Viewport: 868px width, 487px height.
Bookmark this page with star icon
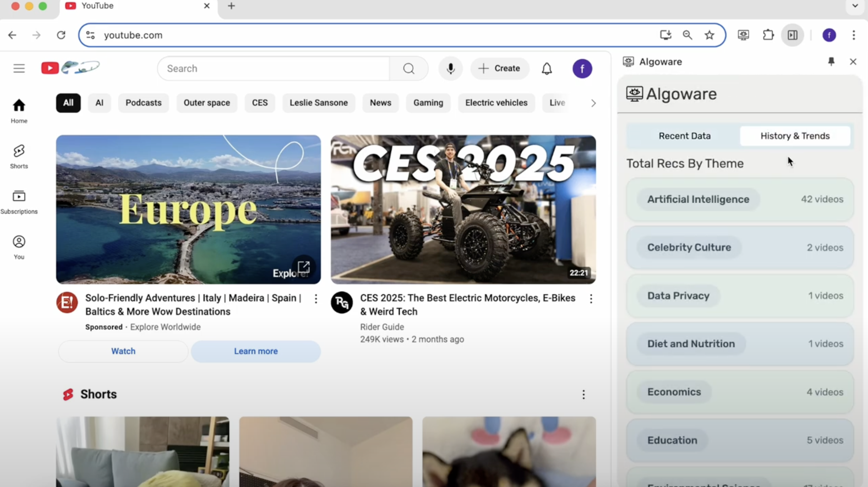pyautogui.click(x=709, y=35)
